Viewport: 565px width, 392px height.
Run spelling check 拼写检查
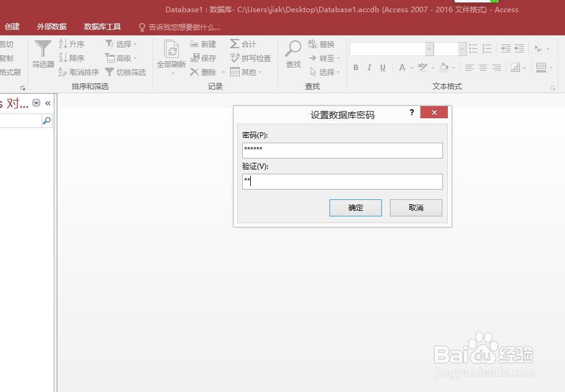pos(250,58)
